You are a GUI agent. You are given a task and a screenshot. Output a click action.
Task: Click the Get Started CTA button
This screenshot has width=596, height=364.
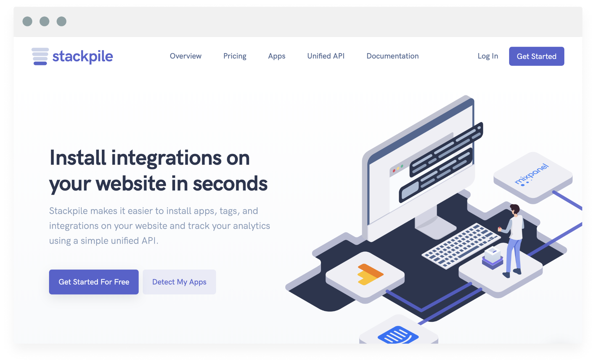click(537, 56)
